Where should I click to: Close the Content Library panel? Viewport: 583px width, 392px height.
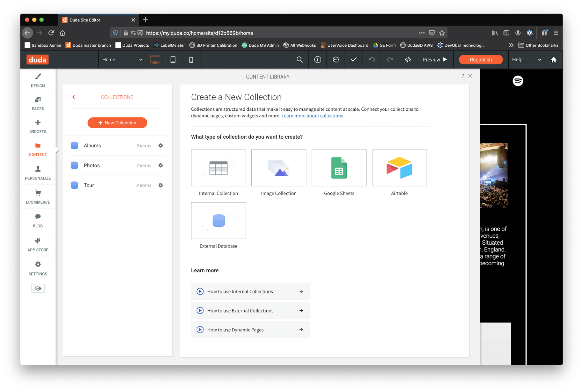click(470, 76)
